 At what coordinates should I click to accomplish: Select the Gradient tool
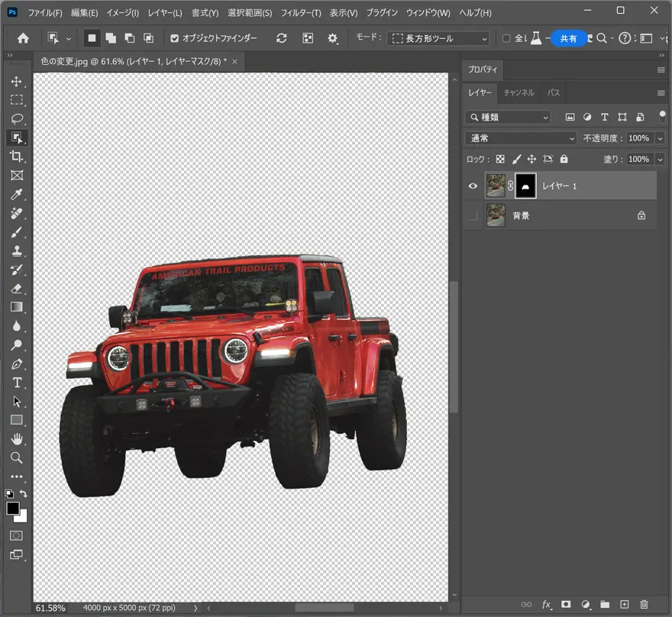pyautogui.click(x=17, y=307)
